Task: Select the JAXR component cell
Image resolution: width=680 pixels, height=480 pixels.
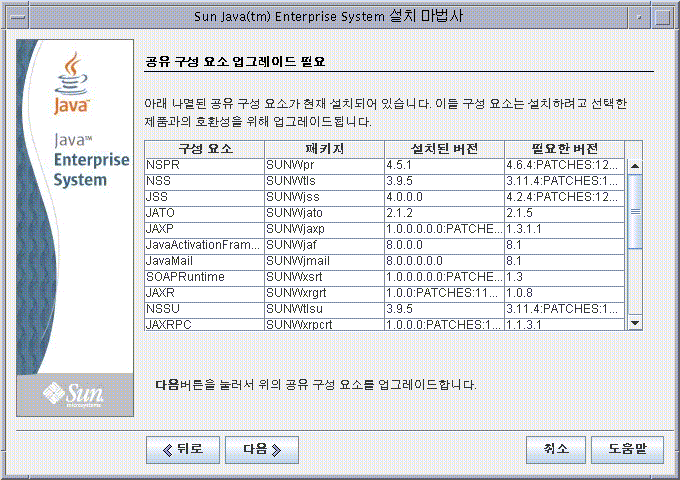Action: click(205, 293)
